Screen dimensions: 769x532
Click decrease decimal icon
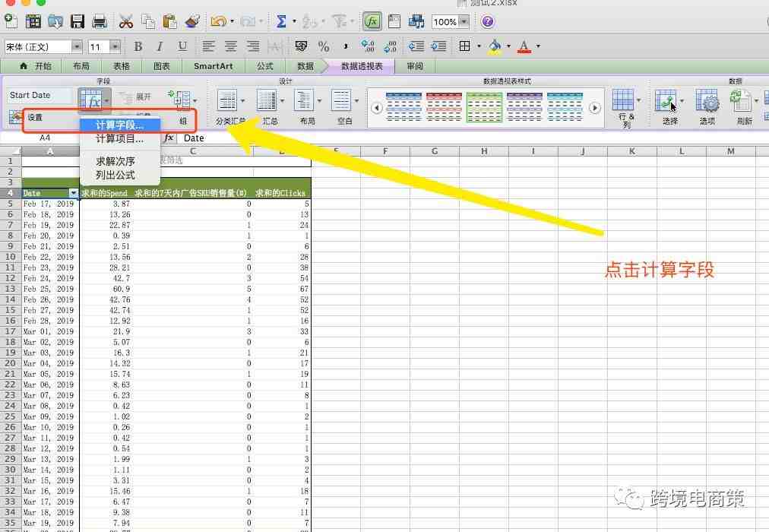pos(390,46)
